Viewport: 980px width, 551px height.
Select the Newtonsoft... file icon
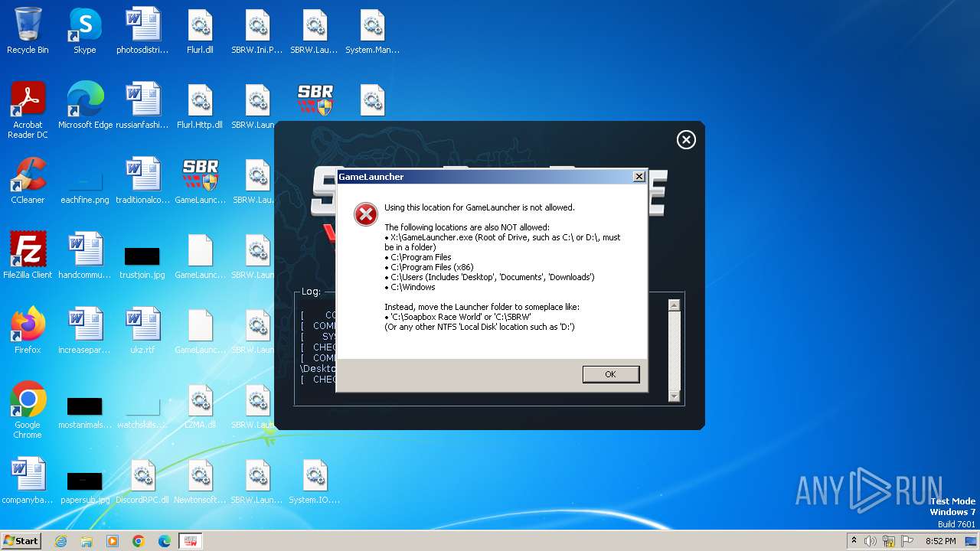click(200, 481)
